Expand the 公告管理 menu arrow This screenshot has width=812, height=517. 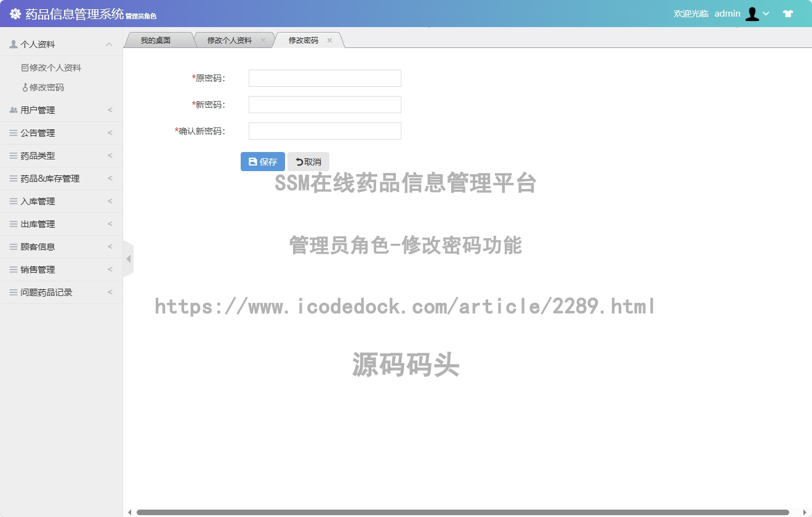tap(110, 133)
